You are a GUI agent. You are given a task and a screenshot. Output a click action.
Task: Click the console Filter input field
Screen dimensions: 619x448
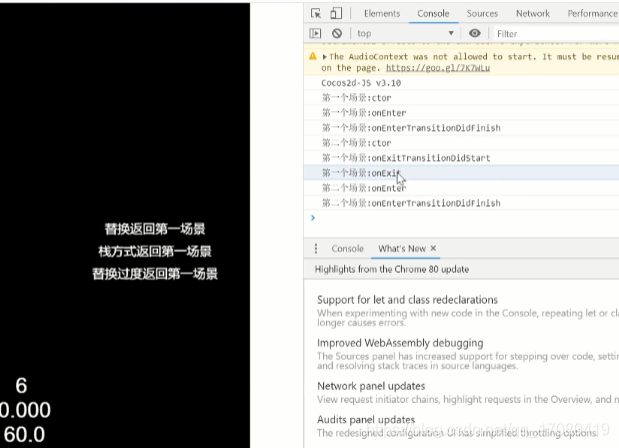coord(557,34)
